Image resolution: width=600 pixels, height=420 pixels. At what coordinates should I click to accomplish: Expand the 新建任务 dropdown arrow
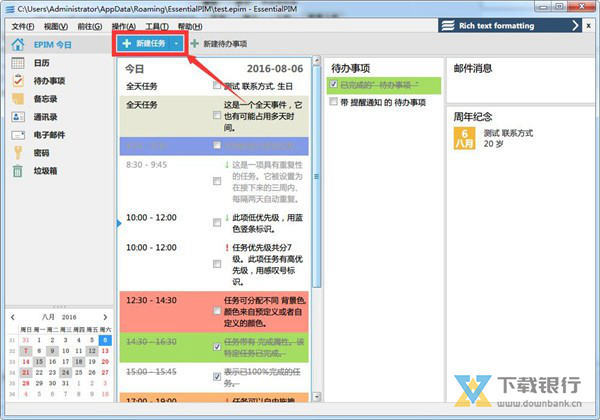click(x=177, y=44)
